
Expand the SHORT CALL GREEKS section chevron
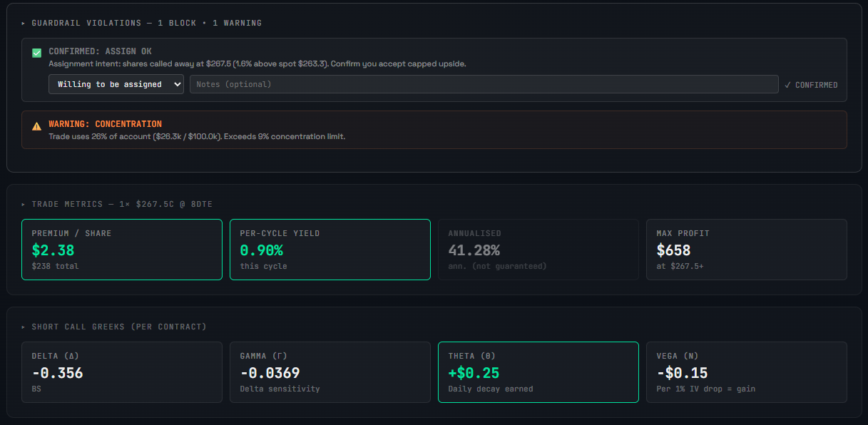23,327
